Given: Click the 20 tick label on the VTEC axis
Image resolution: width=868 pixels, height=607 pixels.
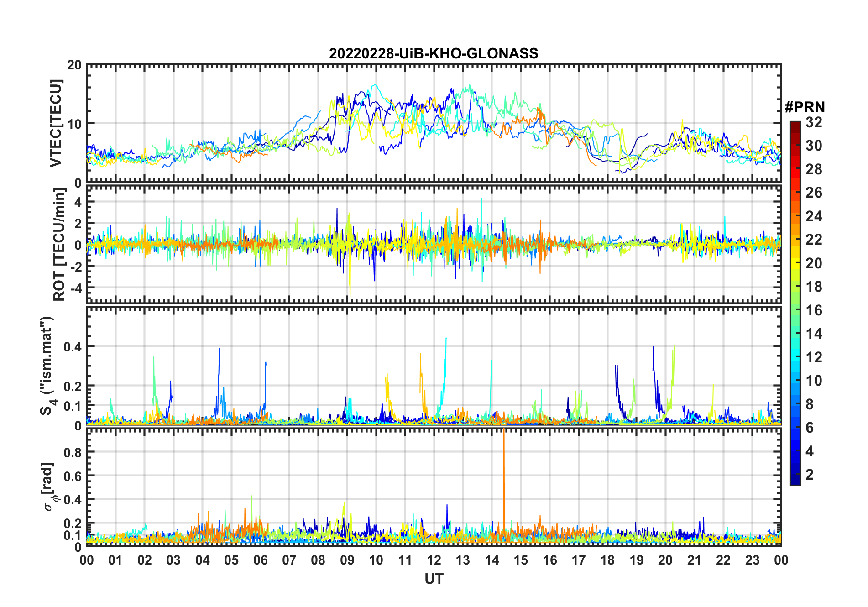Looking at the screenshot, I should (74, 65).
